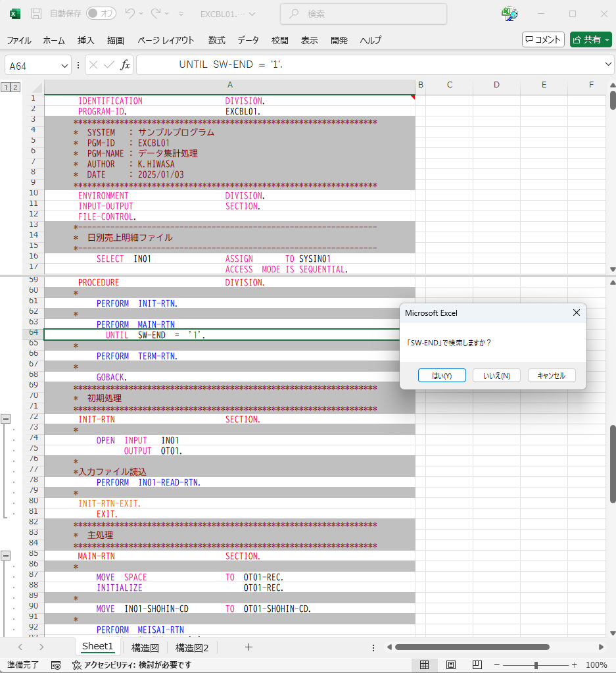Viewport: 616px width, 673px height.
Task: Expand the formula bar
Action: coord(608,65)
